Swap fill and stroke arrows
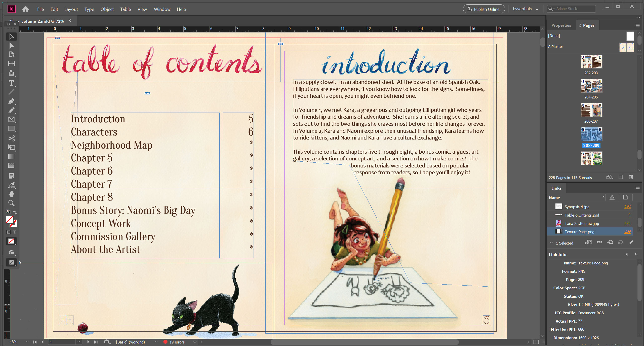This screenshot has height=346, width=644. pos(15,212)
